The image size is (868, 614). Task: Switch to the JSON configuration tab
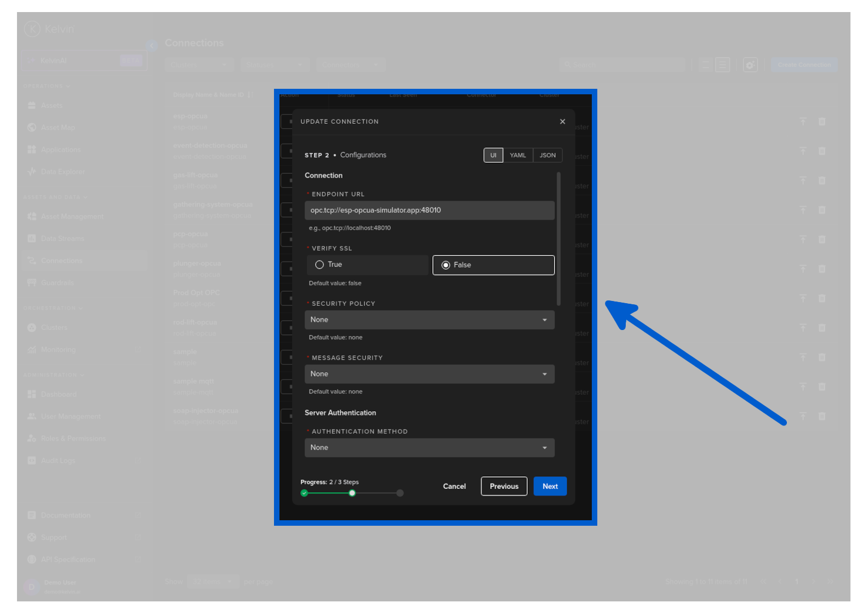point(547,155)
